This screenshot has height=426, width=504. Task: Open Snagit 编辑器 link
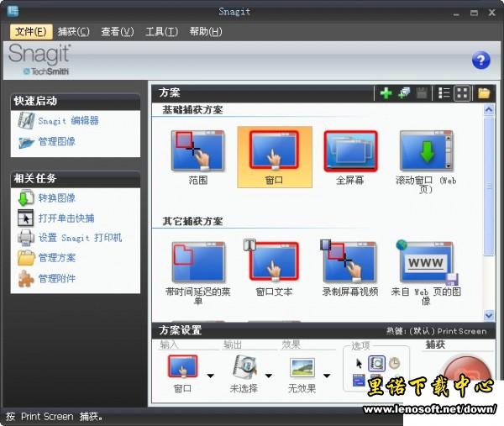click(69, 121)
